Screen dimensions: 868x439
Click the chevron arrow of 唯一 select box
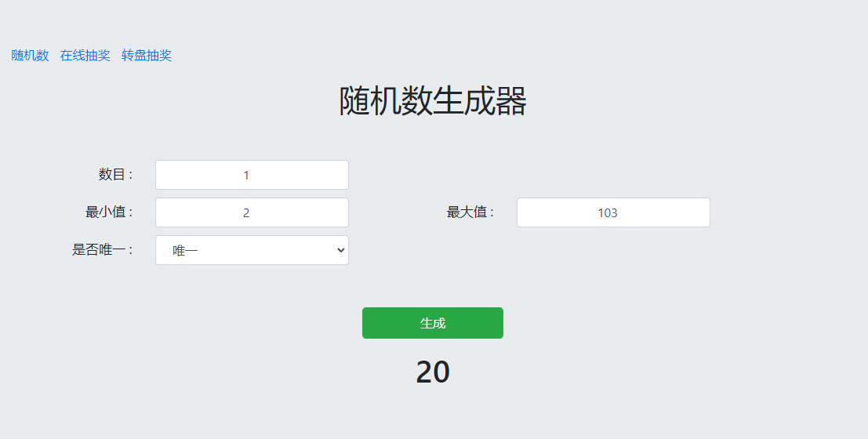click(x=340, y=250)
